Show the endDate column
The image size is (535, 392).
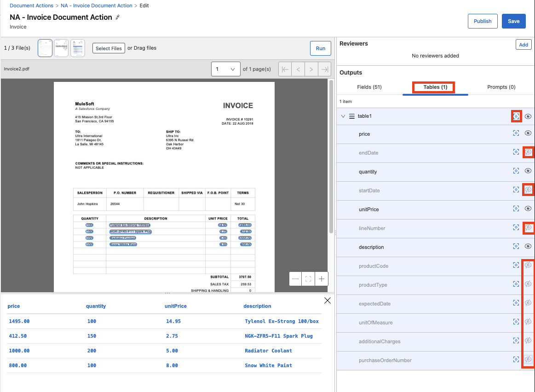(x=528, y=152)
